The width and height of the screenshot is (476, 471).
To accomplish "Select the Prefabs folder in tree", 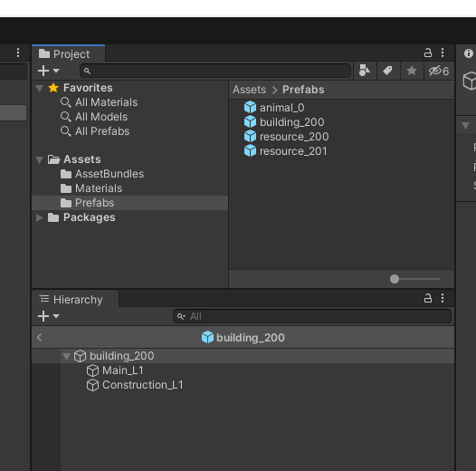I will pos(130,203).
